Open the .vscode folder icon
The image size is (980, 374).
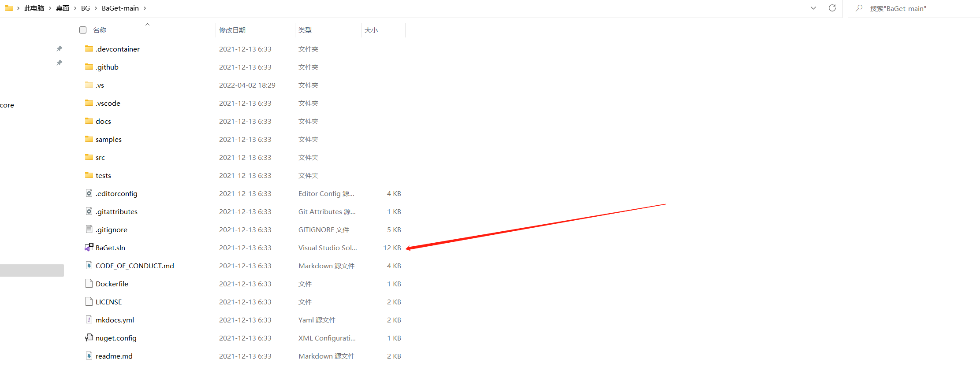click(89, 103)
